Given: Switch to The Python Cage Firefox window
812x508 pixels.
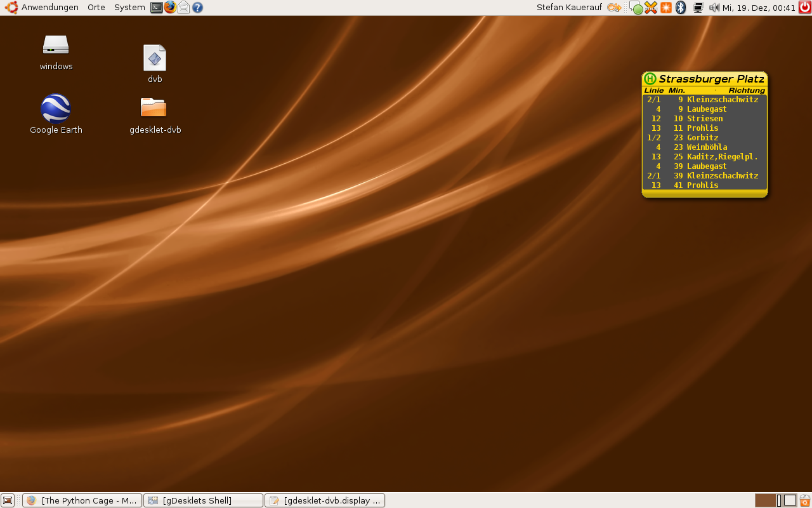Looking at the screenshot, I should (x=82, y=500).
